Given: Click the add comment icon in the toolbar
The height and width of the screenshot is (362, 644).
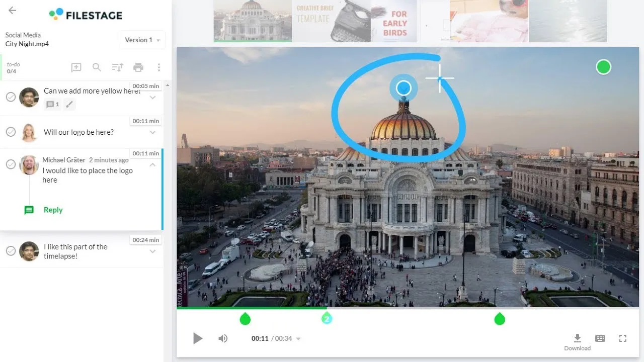Looking at the screenshot, I should pos(76,67).
